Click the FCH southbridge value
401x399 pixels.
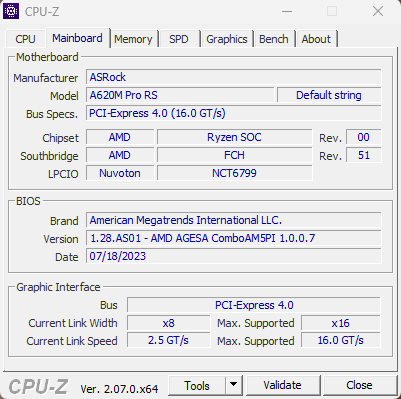tap(235, 155)
